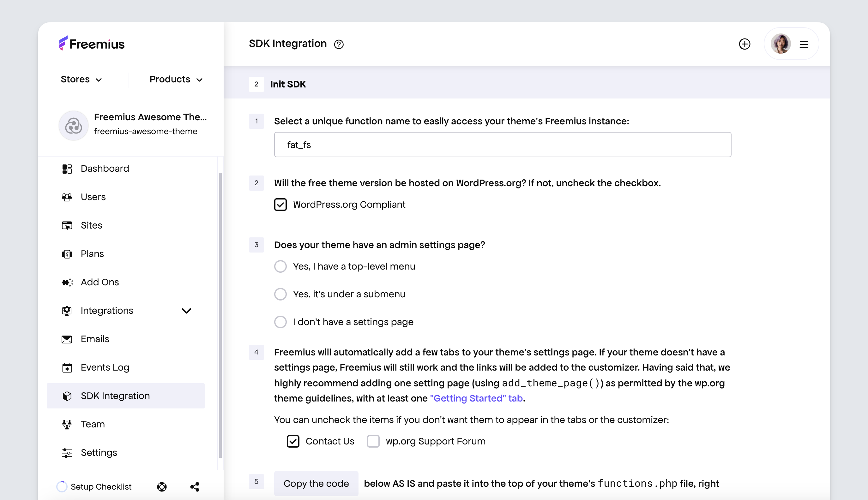Uncheck the Contact Us checkbox
The image size is (868, 500).
pos(293,441)
